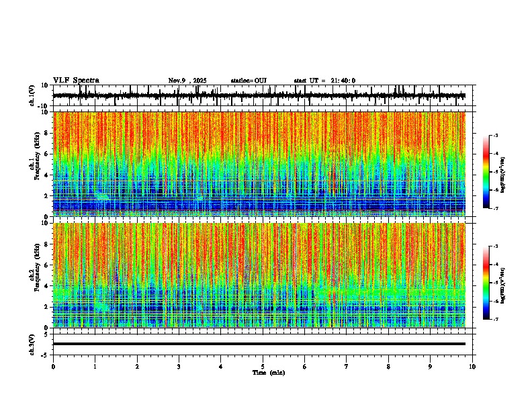The width and height of the screenshot is (532, 411).
Task: Click the "4" kHz tick of ch.1 spectrogram
Action: [46, 175]
